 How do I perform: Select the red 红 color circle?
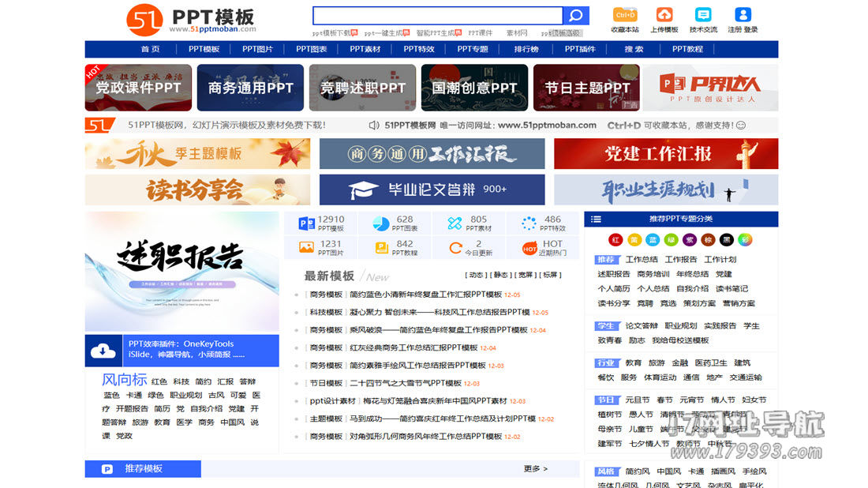coord(615,239)
